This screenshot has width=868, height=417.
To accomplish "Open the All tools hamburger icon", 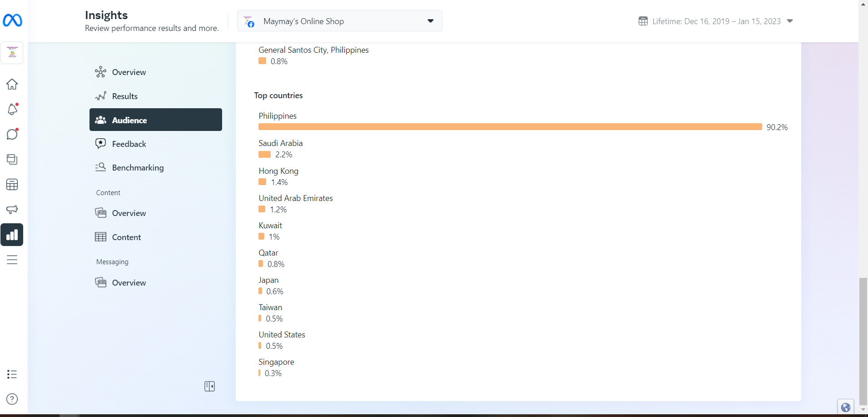I will [x=12, y=260].
